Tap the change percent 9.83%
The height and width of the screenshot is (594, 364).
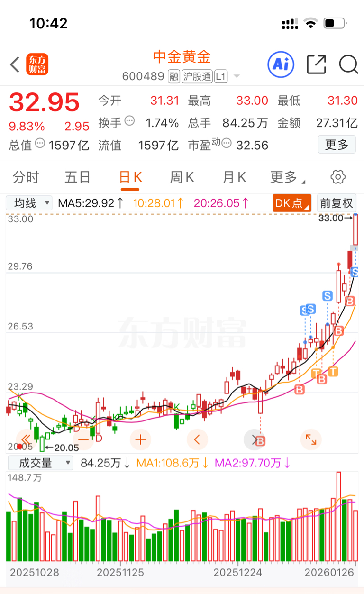point(27,127)
